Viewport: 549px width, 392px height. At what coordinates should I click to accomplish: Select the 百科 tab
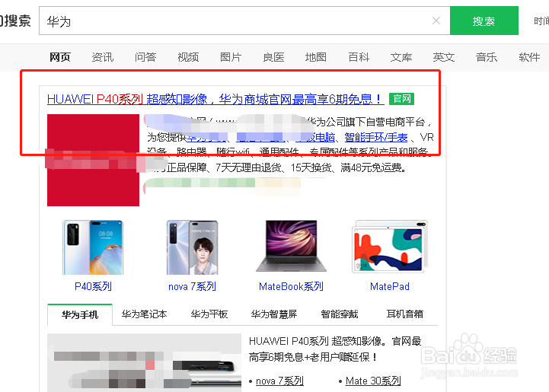pos(359,57)
